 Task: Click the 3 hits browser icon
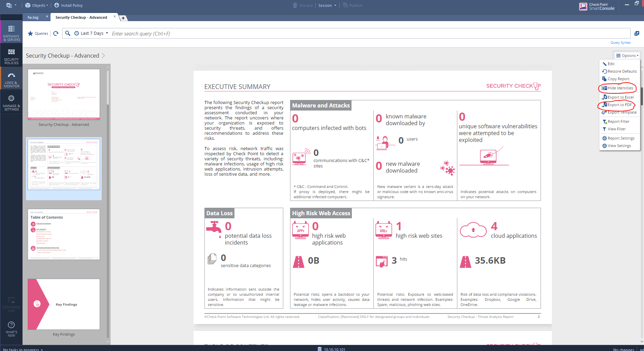click(382, 262)
